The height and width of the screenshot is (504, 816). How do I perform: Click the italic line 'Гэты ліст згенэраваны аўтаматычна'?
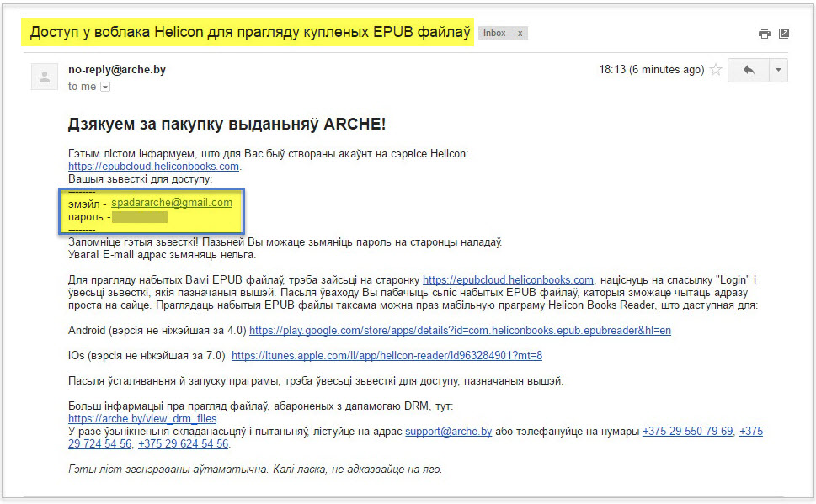point(255,470)
